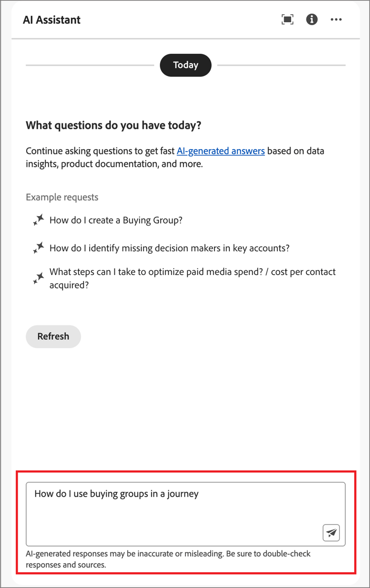Image resolution: width=370 pixels, height=588 pixels.
Task: Open the info icon in the header
Action: 312,20
